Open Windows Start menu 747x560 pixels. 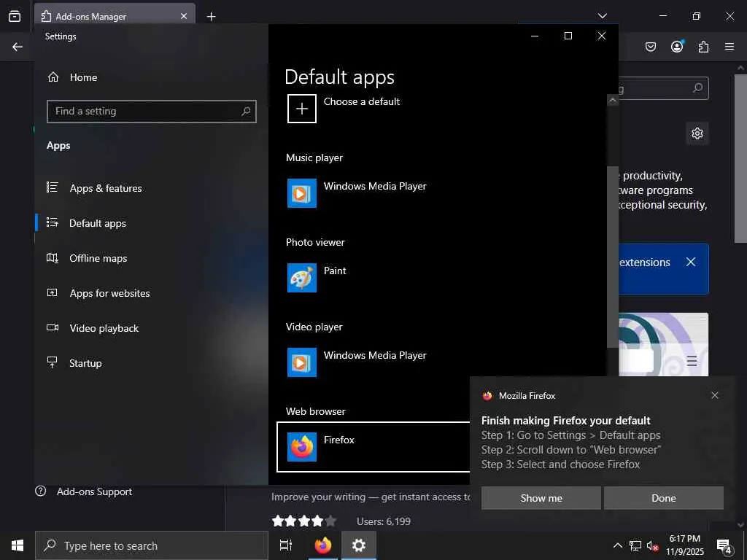tap(18, 545)
